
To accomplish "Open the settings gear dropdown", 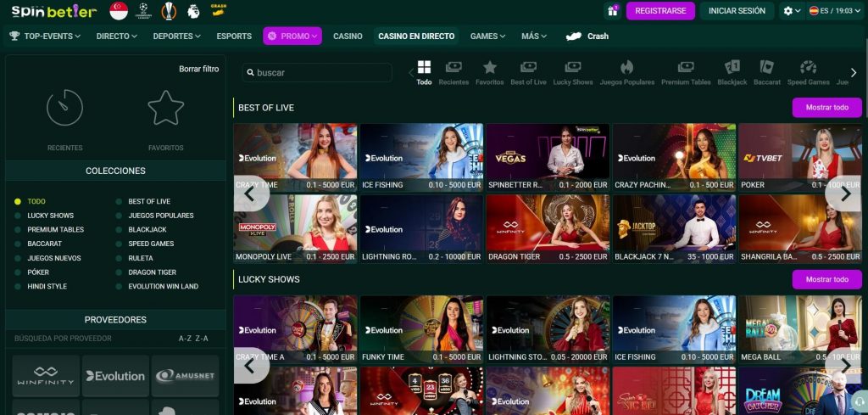I will (x=793, y=10).
